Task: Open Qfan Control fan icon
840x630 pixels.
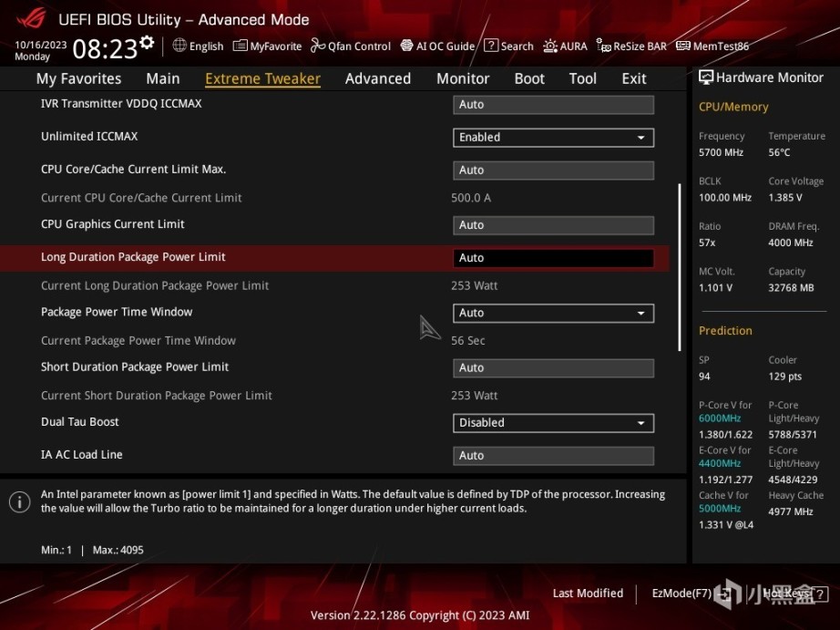Action: pyautogui.click(x=318, y=46)
